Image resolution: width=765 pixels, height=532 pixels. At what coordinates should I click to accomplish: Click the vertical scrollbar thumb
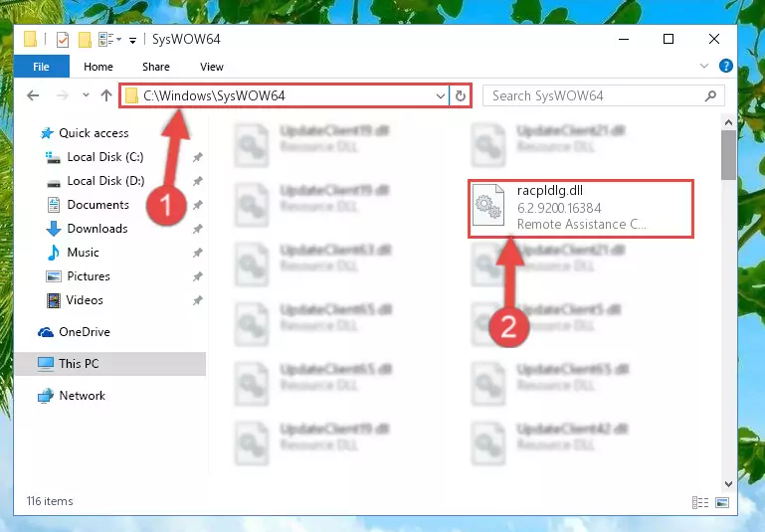(728, 155)
